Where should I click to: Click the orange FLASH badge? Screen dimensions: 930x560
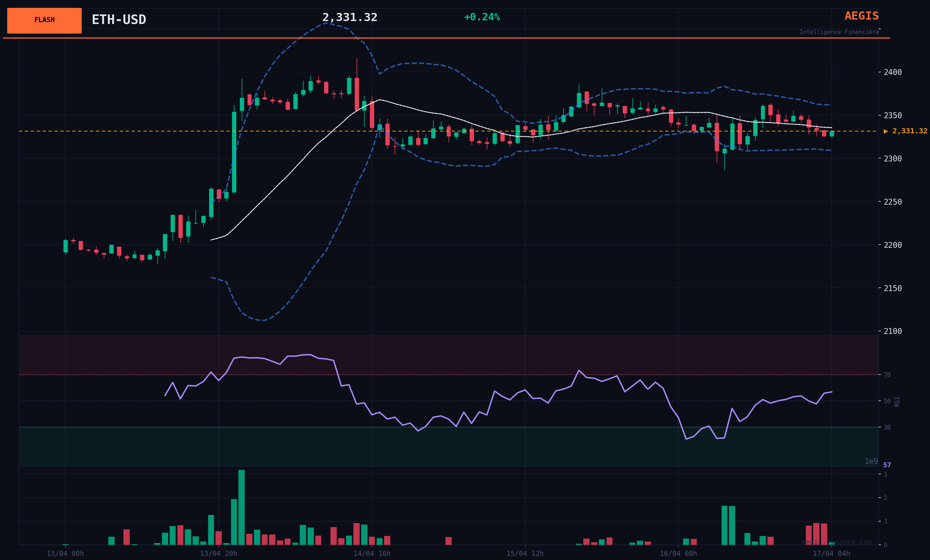44,20
